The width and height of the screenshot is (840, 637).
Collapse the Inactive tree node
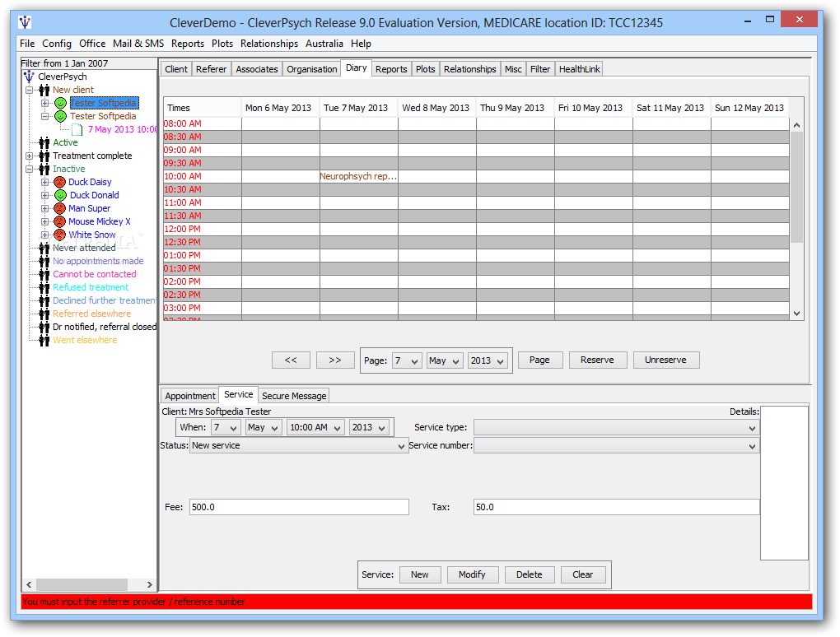30,170
